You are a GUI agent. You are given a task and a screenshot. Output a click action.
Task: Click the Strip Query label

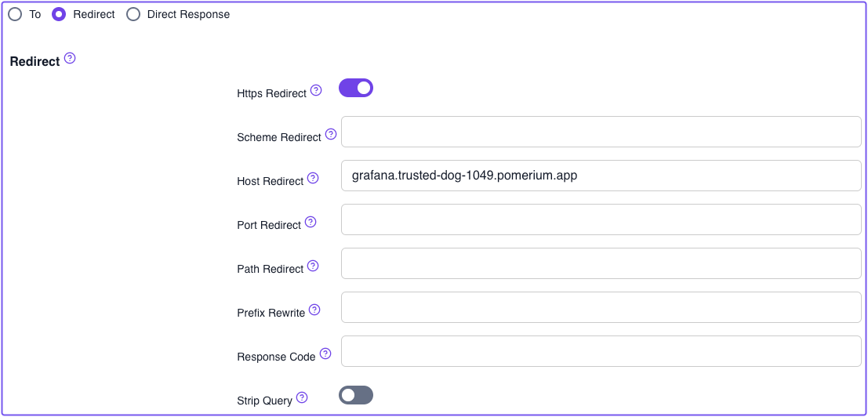click(264, 401)
